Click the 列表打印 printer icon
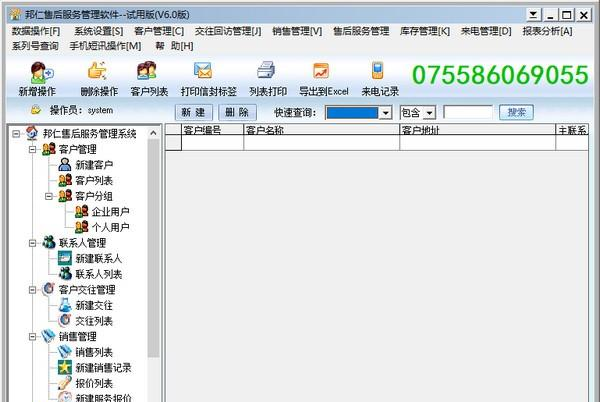600x402 pixels. [x=266, y=70]
